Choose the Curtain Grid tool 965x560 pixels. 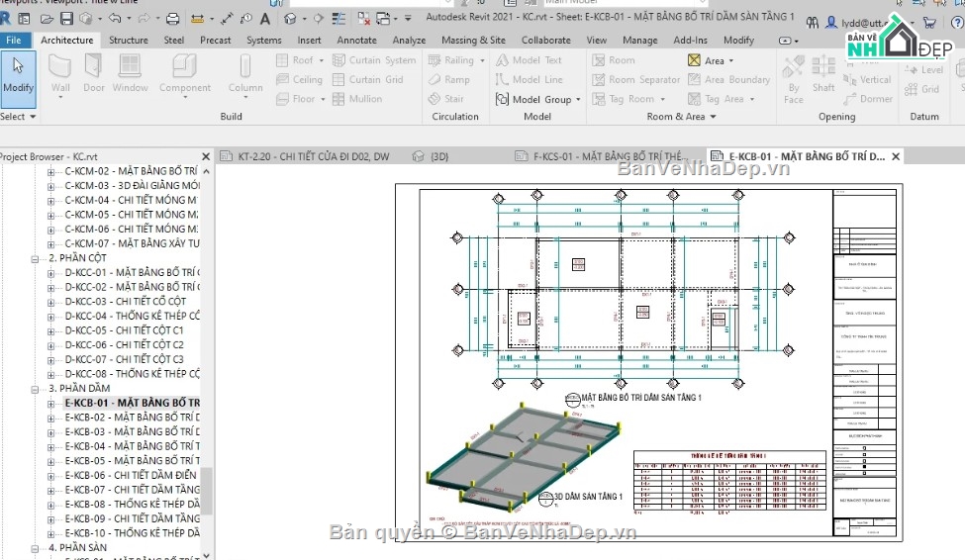pos(367,79)
